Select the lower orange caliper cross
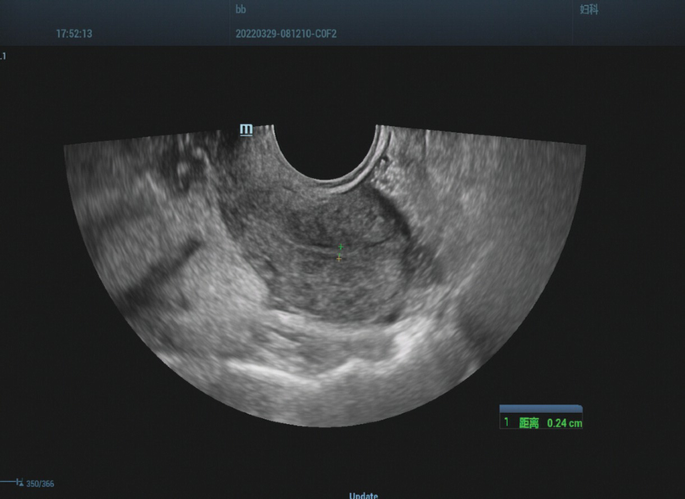685x499 pixels. [x=339, y=259]
